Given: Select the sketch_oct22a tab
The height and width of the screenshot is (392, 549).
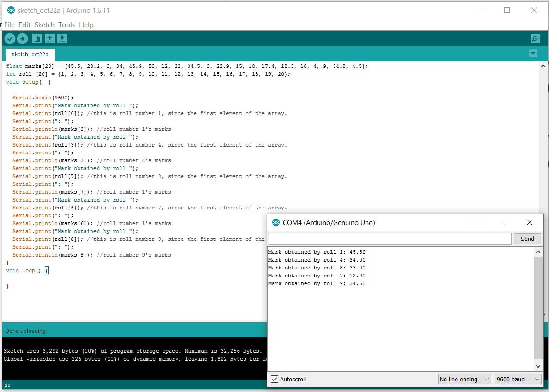Looking at the screenshot, I should tap(30, 54).
